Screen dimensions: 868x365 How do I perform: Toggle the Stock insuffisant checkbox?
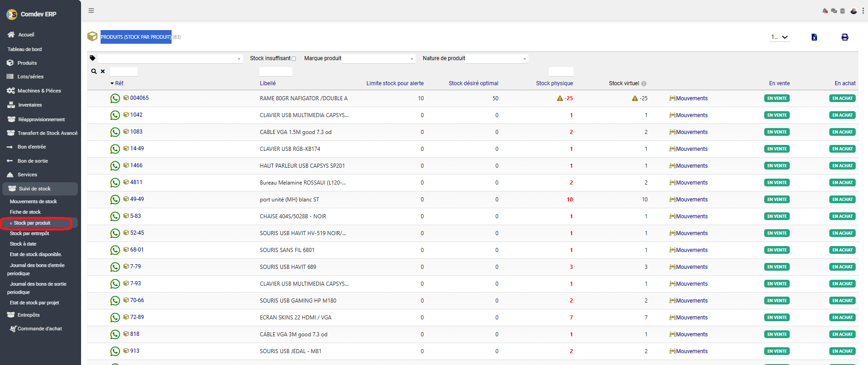pyautogui.click(x=294, y=59)
